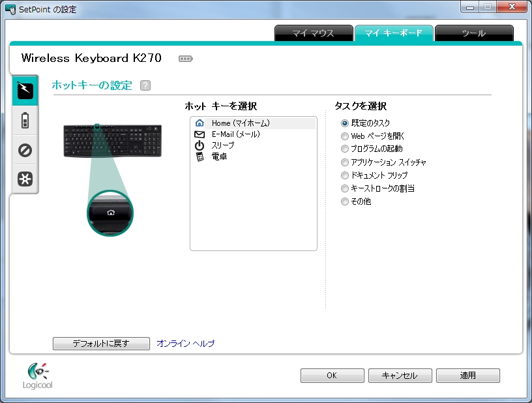Screen dimensions: 532x403
Task: Minimize the SetPoint window
Action: pos(469,7)
